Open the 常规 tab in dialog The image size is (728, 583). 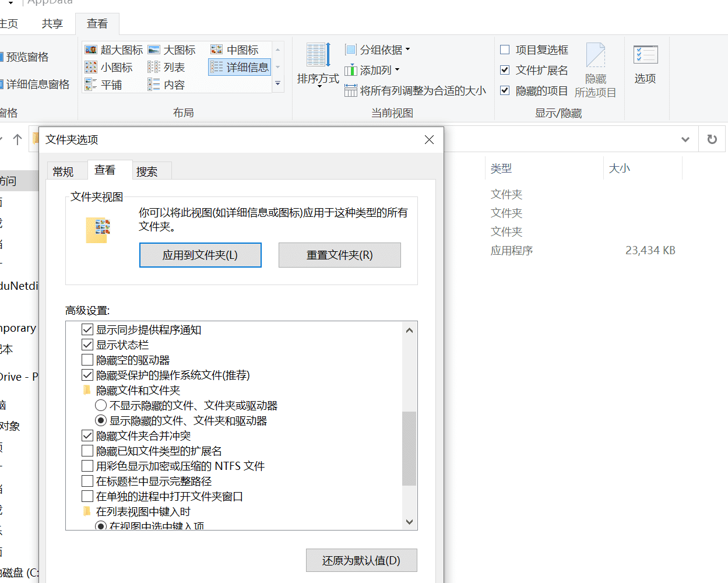(63, 171)
